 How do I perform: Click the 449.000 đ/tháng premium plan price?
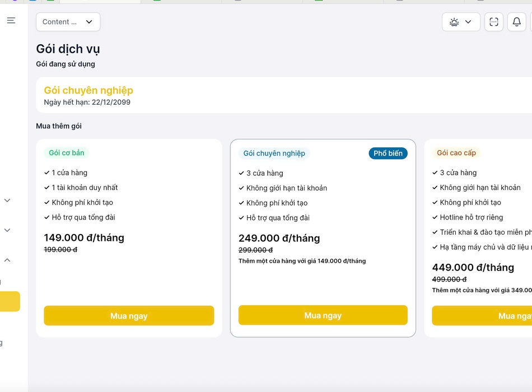[473, 267]
